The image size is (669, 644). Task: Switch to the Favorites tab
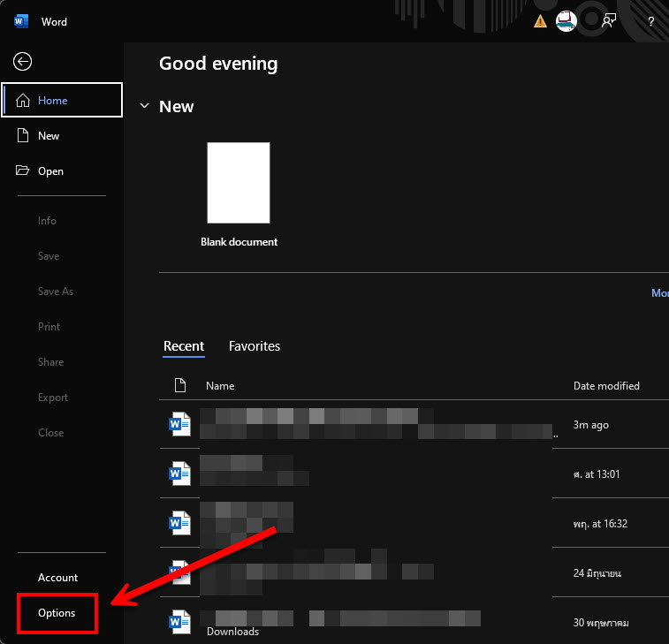[x=255, y=346]
